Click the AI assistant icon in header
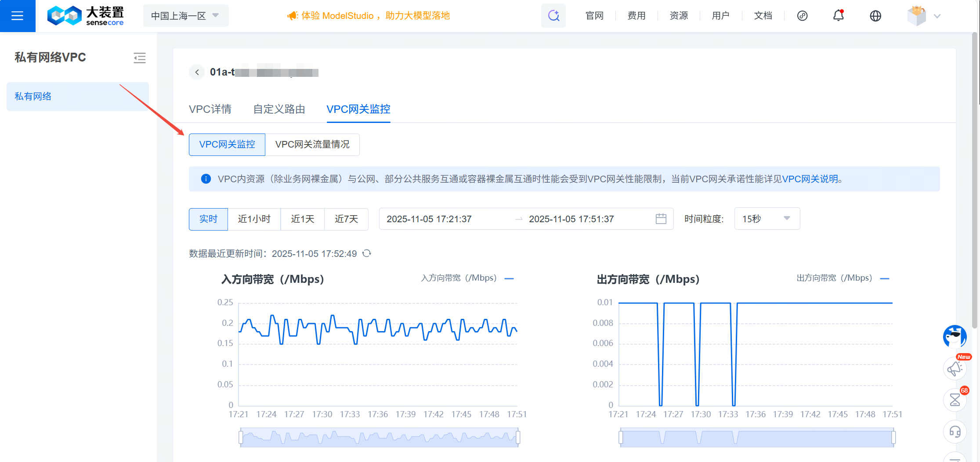This screenshot has height=462, width=980. point(553,16)
